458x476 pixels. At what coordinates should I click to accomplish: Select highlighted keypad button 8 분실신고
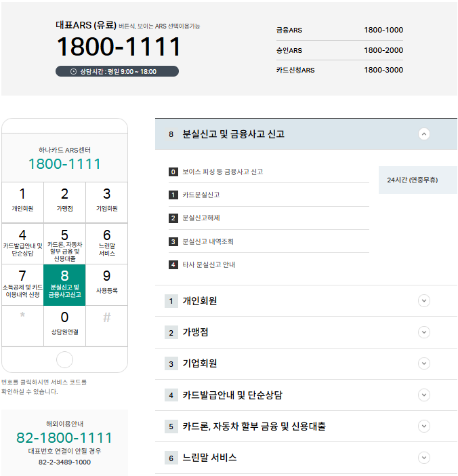click(x=64, y=285)
